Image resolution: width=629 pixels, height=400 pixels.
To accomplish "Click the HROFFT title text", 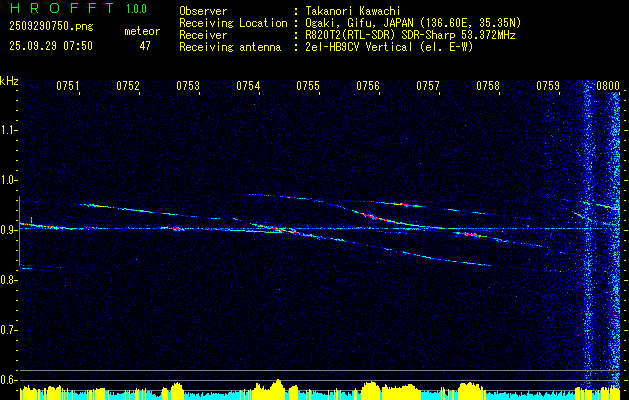I will click(x=62, y=8).
